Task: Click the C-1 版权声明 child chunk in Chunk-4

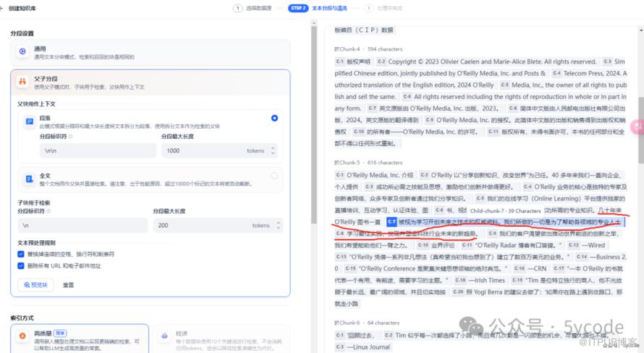Action: (x=353, y=61)
